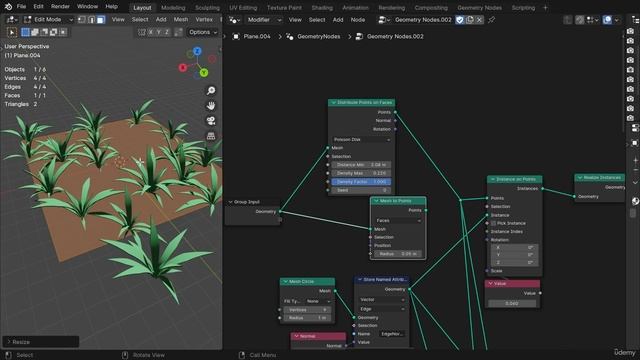Image resolution: width=640 pixels, height=360 pixels.
Task: Open the Modifier node type dropdown
Action: coord(264,20)
